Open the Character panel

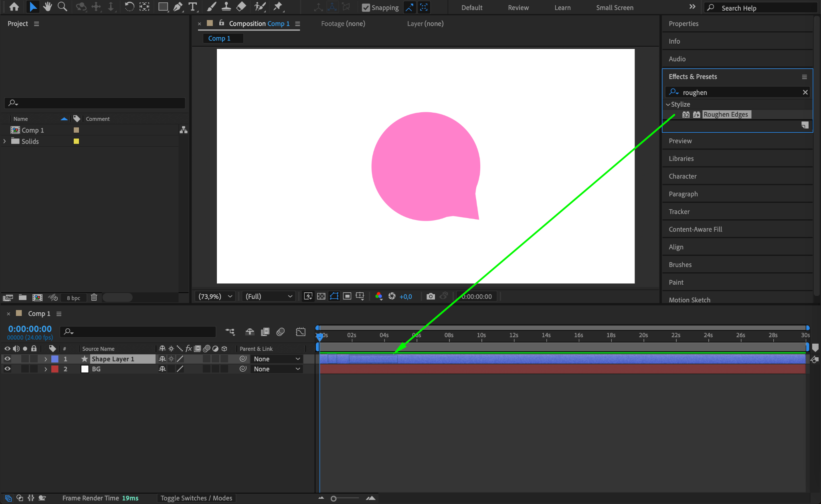682,176
